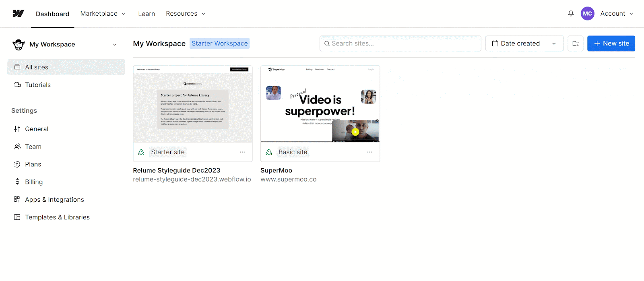Screen dimensions: 644x281
Task: Click the Relume Styleguide Dec2023 title
Action: pyautogui.click(x=177, y=170)
